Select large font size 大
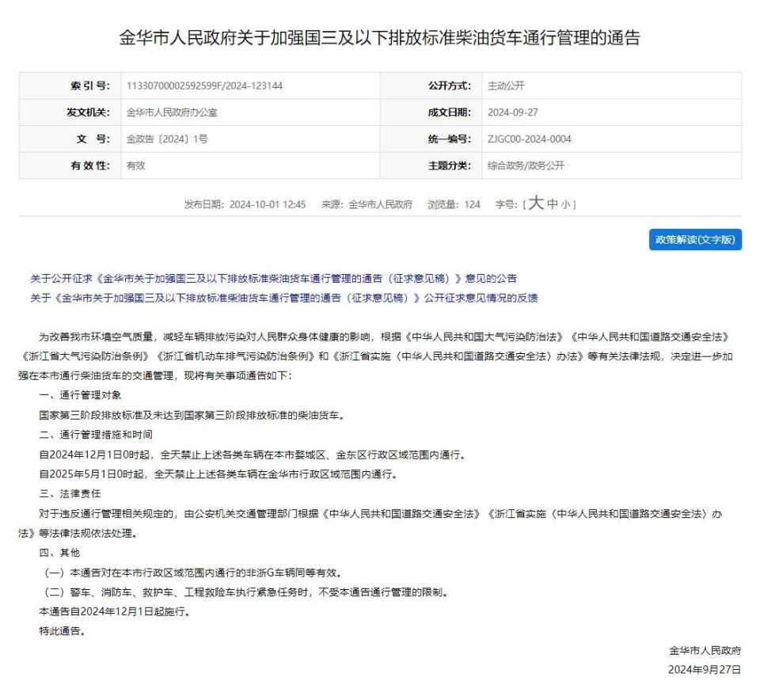The width and height of the screenshot is (760, 700). click(537, 204)
